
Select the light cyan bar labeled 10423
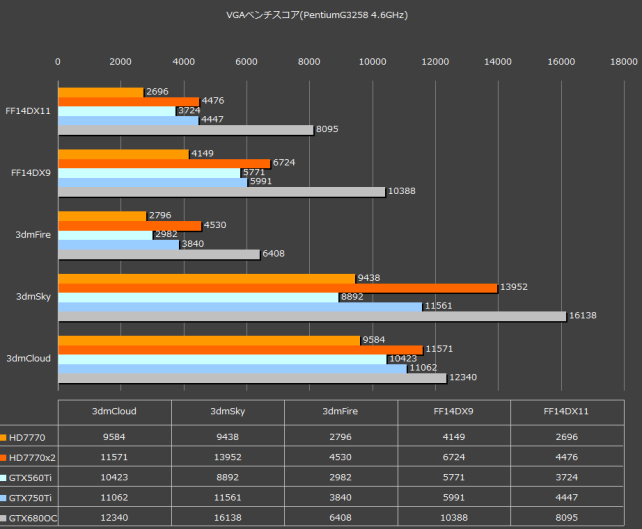(x=222, y=359)
